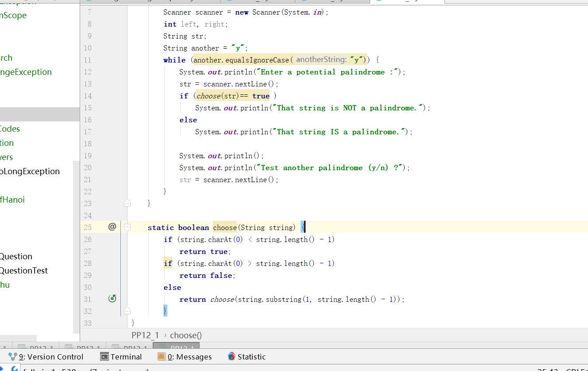Click 'int left, right' declaration on line 8
This screenshot has width=588, height=371.
[x=194, y=24]
